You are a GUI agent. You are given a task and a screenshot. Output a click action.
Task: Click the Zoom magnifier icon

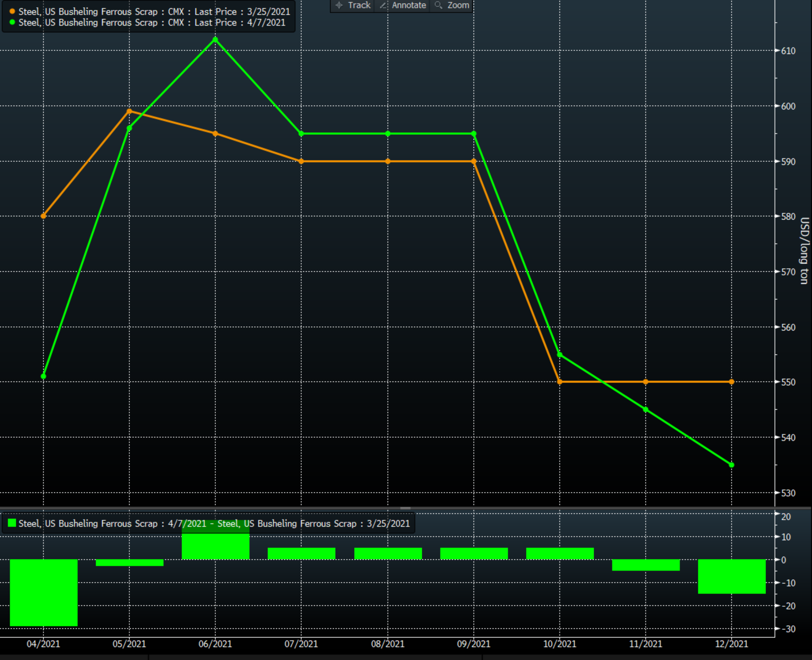pyautogui.click(x=438, y=5)
